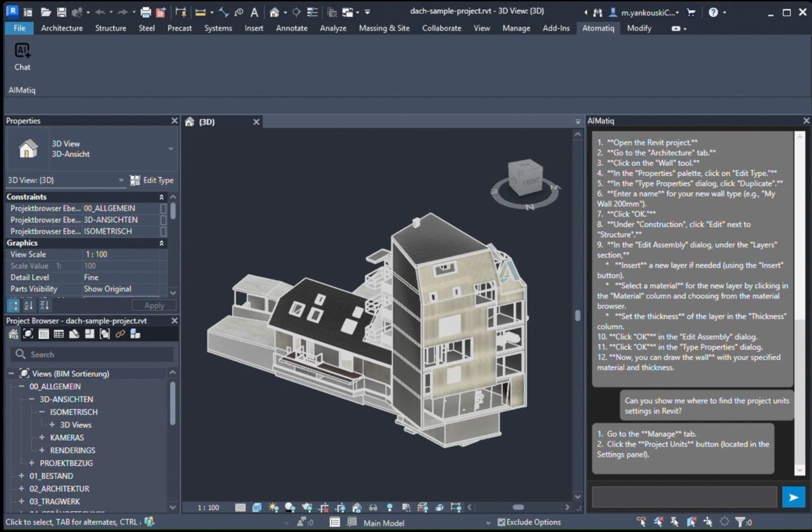Click the Filter funnel icon in status bar
The image size is (812, 532).
[741, 522]
